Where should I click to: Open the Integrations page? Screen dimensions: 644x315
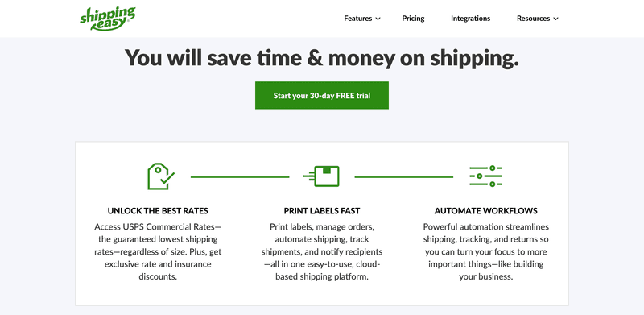(x=470, y=19)
